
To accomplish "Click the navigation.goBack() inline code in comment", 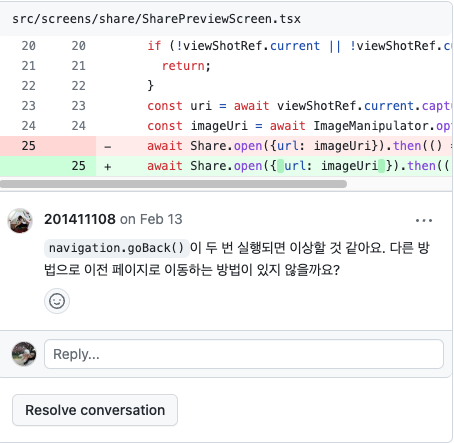I will click(116, 248).
